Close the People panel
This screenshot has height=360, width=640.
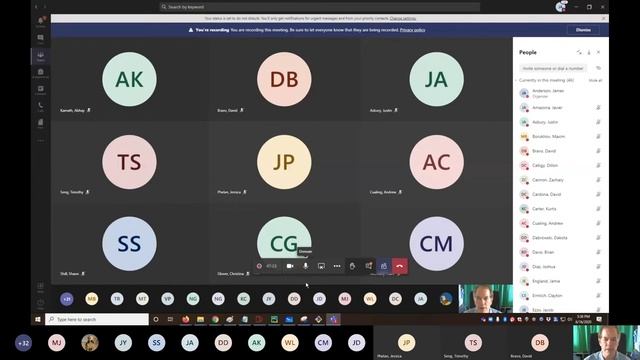pos(598,52)
